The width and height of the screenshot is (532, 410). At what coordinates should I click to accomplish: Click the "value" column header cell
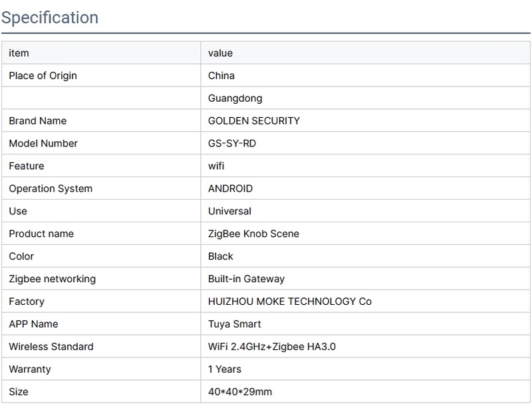tap(220, 53)
